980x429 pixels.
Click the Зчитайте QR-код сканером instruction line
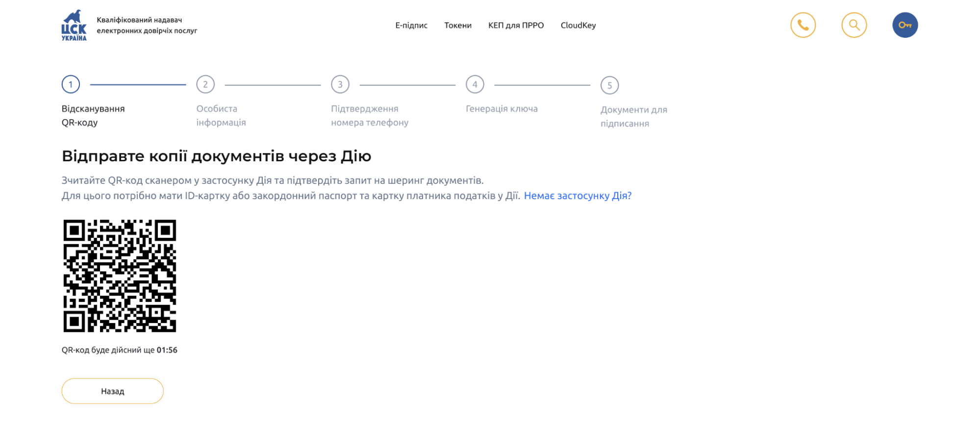click(273, 180)
